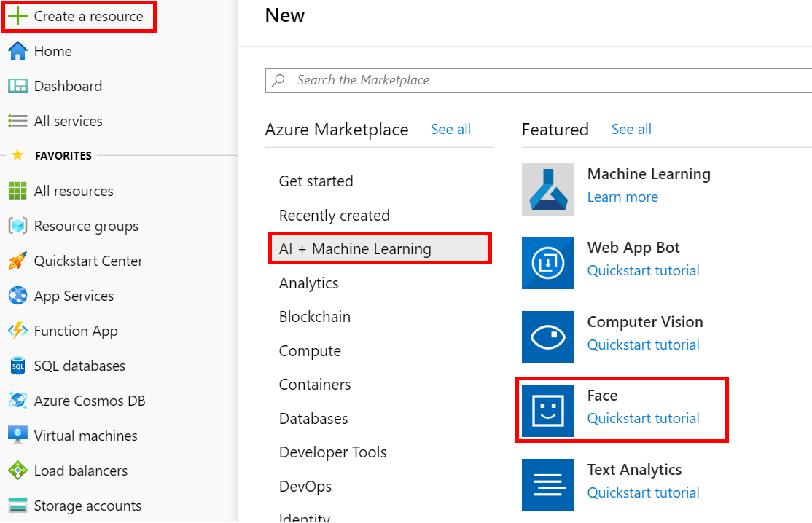Click the Azure Cosmos DB planet icon
This screenshot has height=523, width=812.
point(17,401)
